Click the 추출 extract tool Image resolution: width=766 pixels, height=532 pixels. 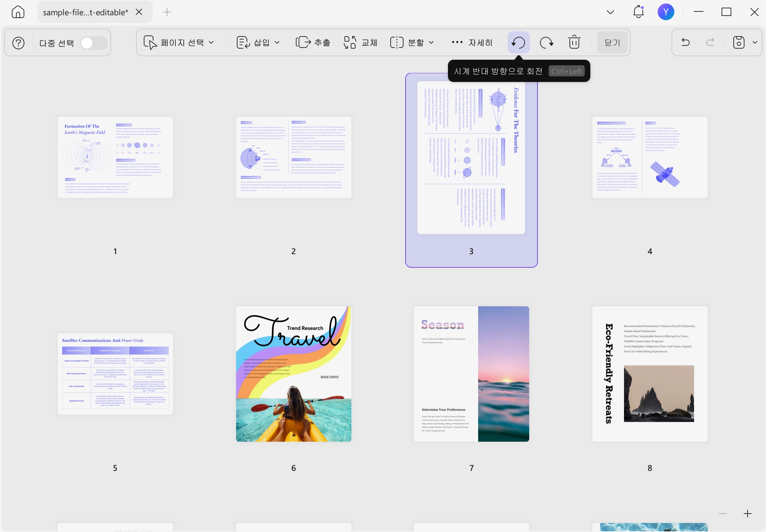pyautogui.click(x=313, y=42)
